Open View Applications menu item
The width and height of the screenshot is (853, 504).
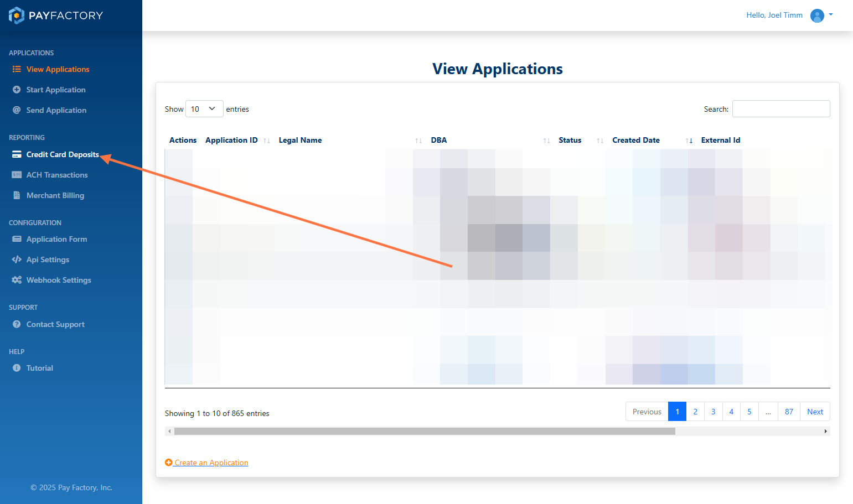58,69
